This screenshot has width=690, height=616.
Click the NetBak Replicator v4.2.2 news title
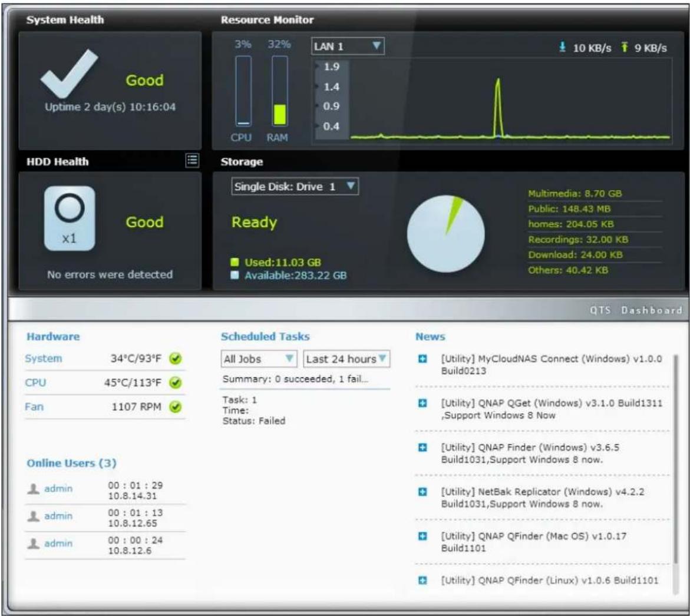543,498
